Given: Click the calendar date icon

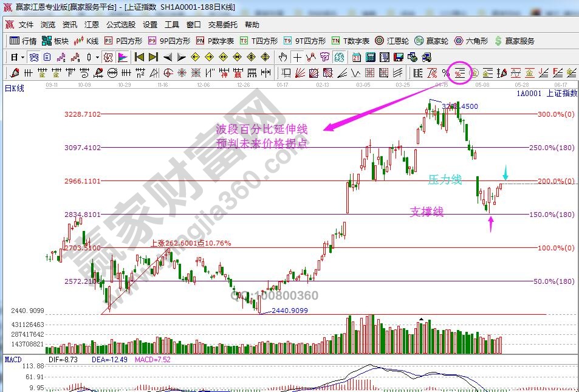Looking at the screenshot, I should [x=356, y=57].
